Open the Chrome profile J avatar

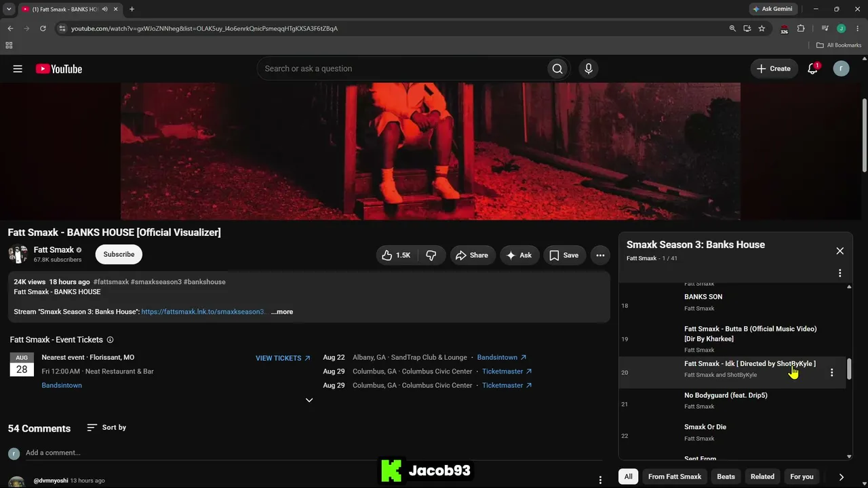[x=841, y=28]
